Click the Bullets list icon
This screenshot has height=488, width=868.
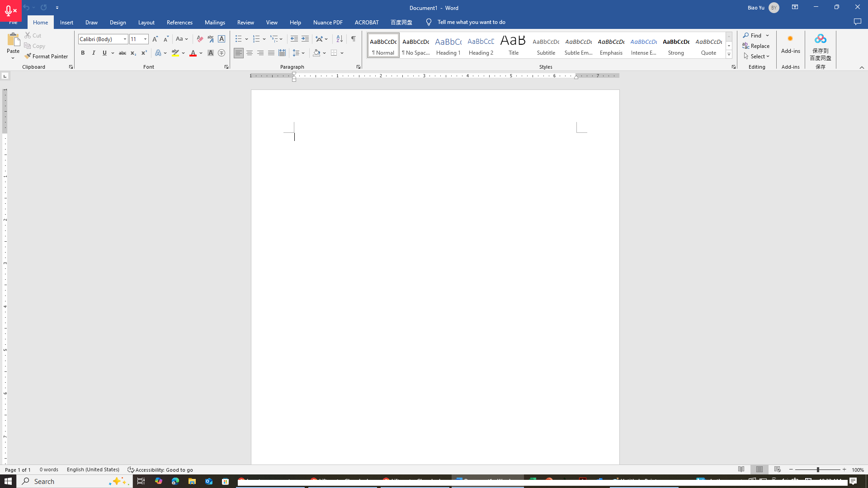click(239, 39)
